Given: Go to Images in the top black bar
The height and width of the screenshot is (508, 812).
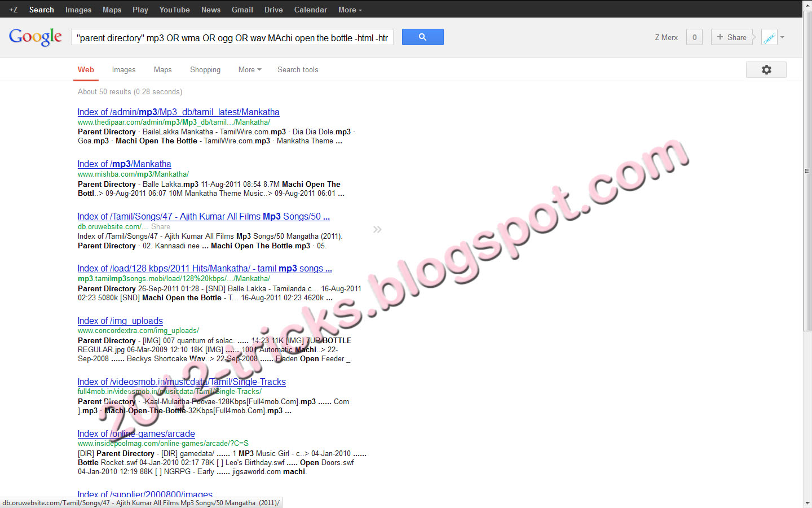Looking at the screenshot, I should pos(78,10).
